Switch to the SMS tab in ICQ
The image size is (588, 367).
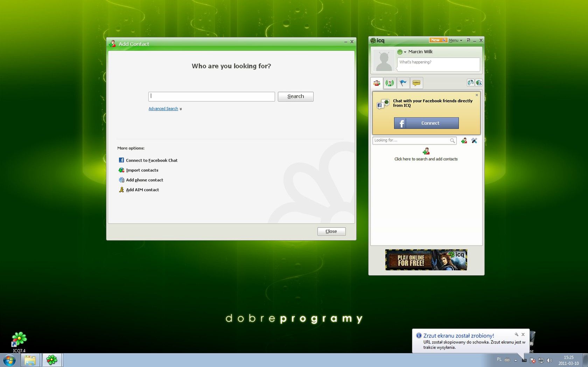[x=416, y=83]
